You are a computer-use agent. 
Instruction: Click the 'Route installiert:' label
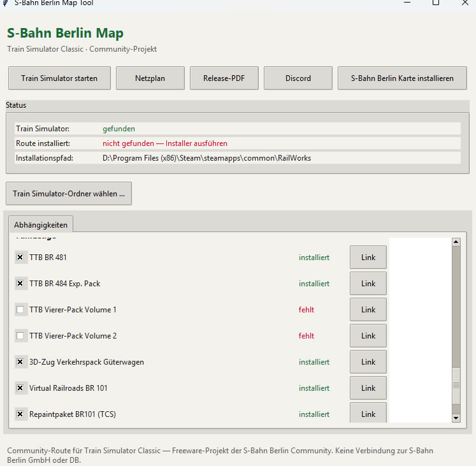coord(43,143)
